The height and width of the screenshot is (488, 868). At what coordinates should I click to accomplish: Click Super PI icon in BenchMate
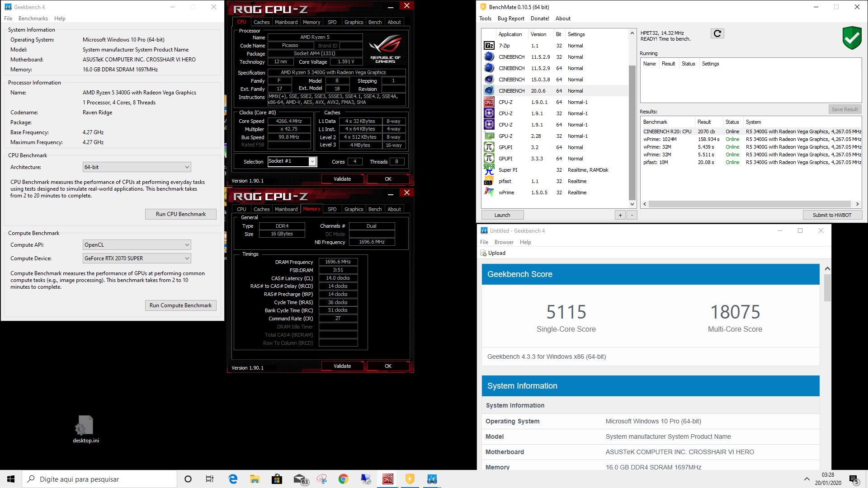489,170
